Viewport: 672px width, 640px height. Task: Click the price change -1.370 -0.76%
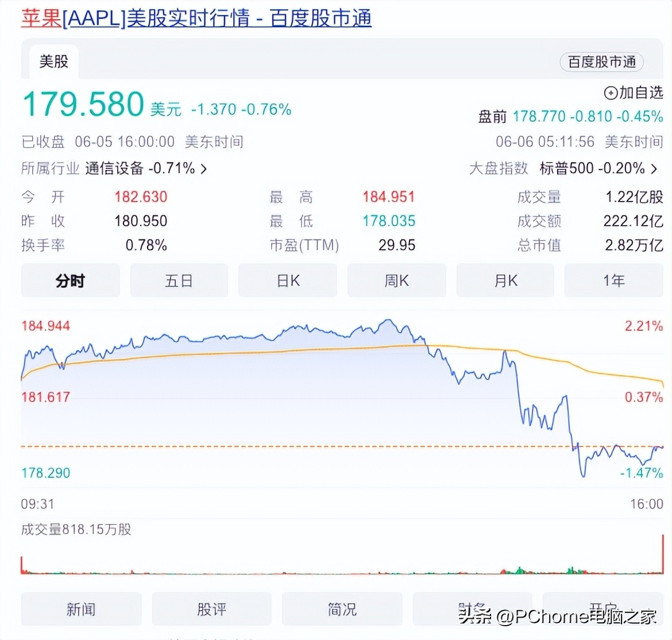[241, 109]
